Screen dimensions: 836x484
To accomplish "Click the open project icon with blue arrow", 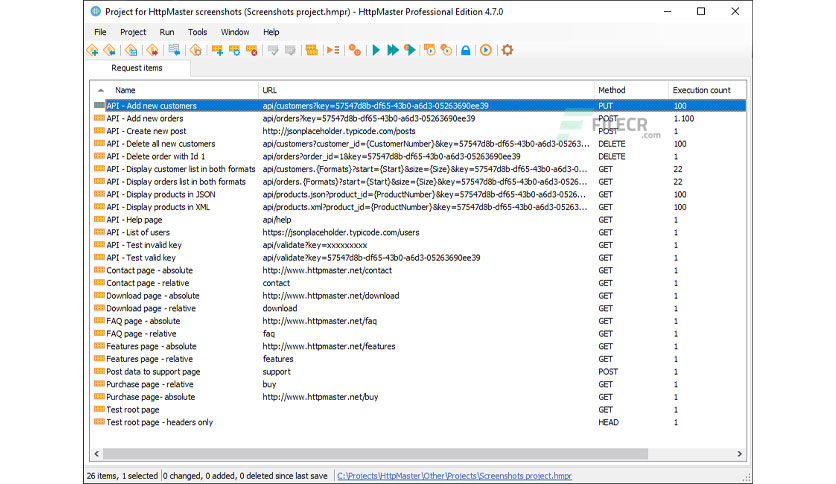I will pos(109,50).
